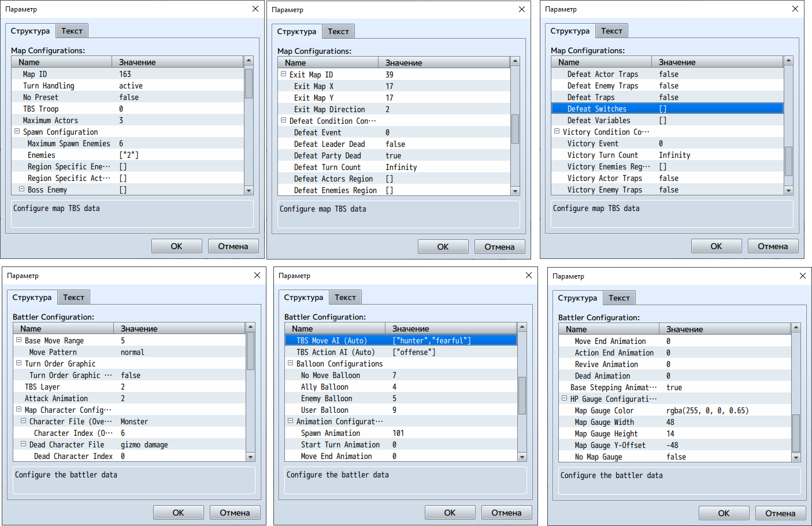
Task: Select the Map Gauge Y-Offset row
Action: (x=675, y=445)
